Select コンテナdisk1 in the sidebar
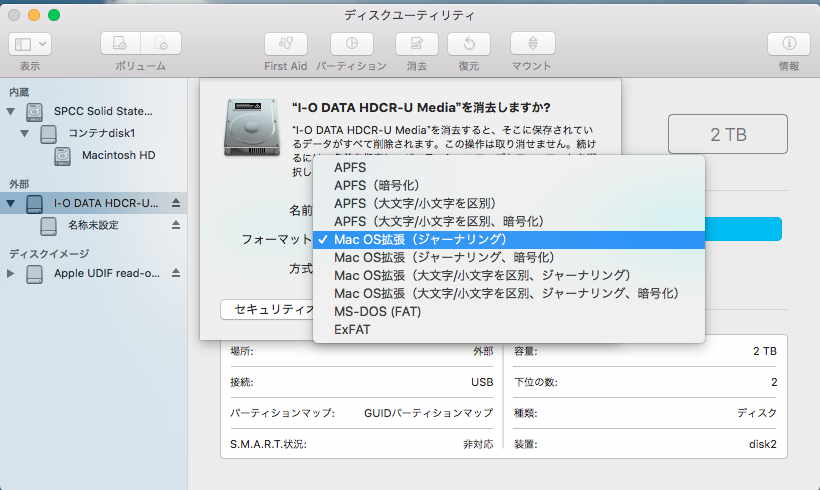 pyautogui.click(x=102, y=133)
